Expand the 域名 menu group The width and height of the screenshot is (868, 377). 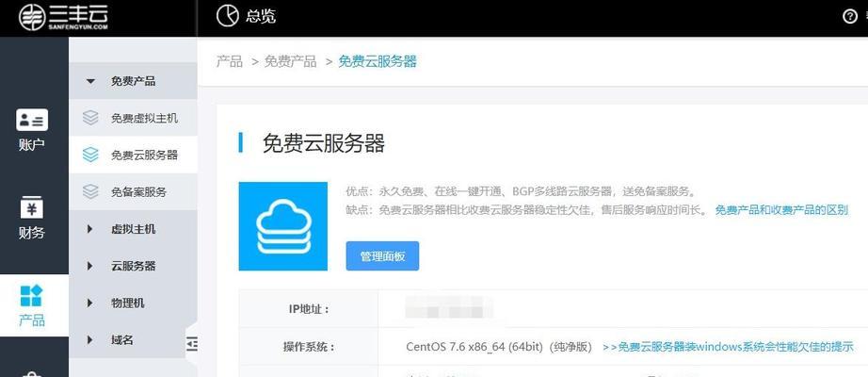(x=133, y=340)
